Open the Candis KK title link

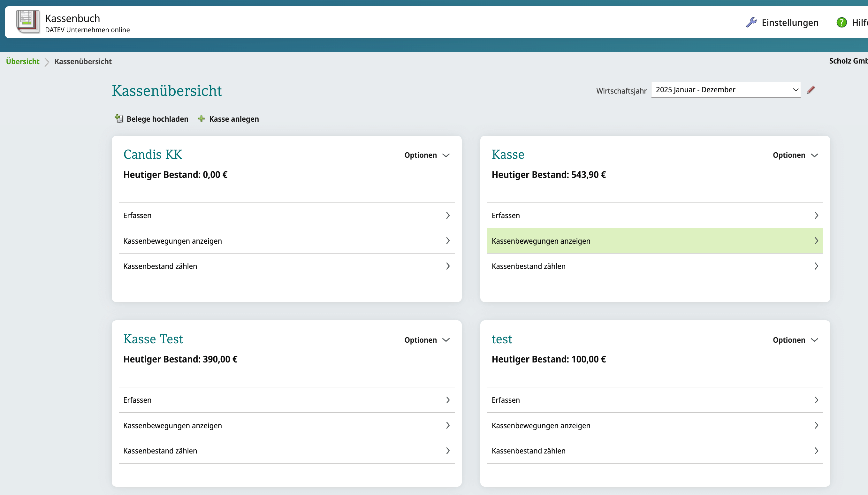(153, 155)
